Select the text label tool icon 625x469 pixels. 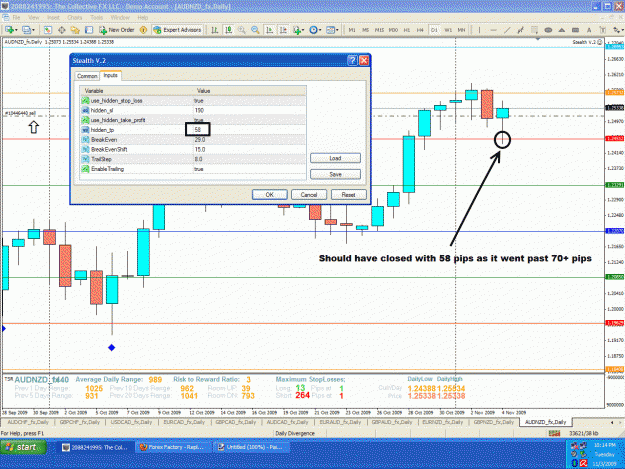point(602,30)
